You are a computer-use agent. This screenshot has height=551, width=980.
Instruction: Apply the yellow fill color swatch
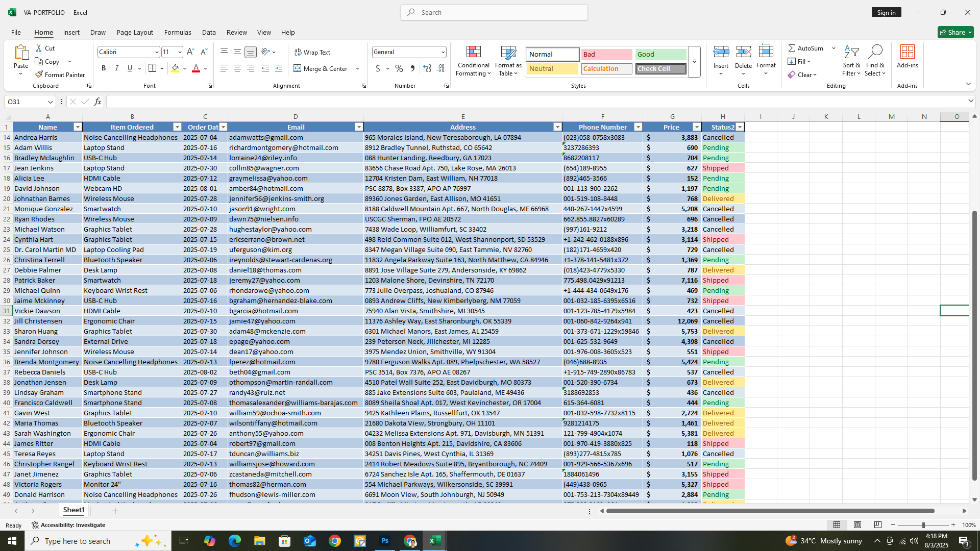click(175, 68)
